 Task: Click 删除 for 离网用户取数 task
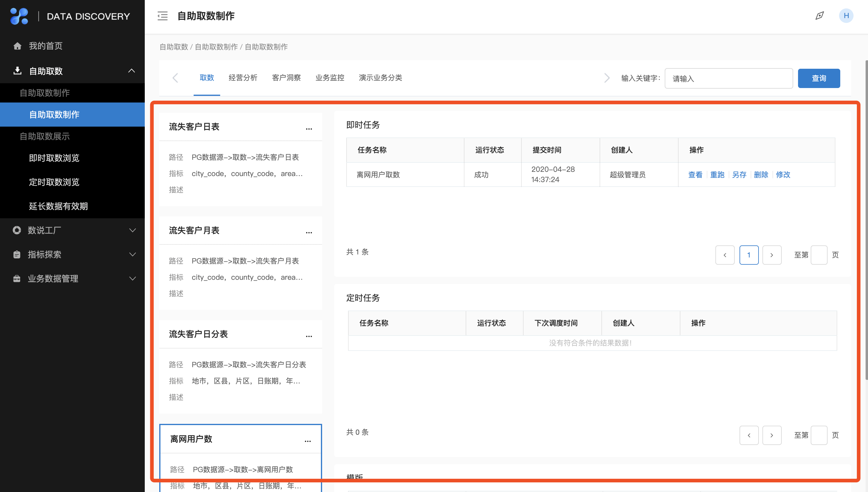pos(761,175)
